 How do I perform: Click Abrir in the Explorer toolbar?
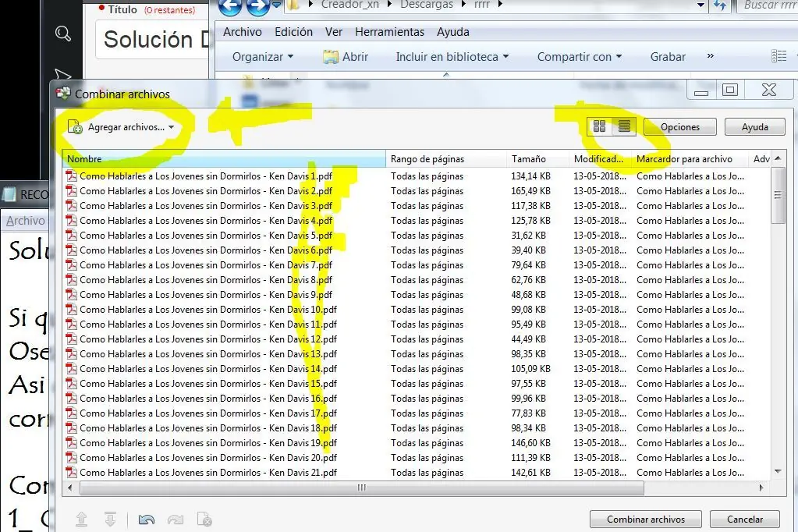(346, 56)
